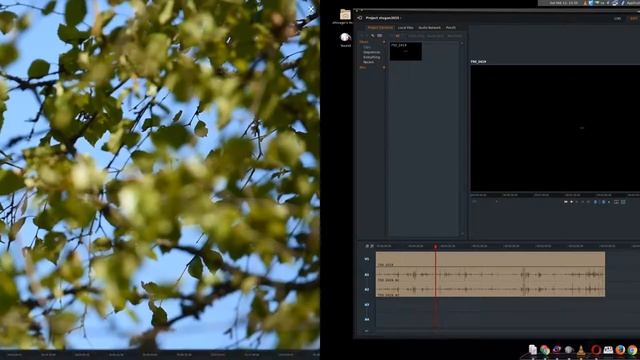
Task: Click the VLC cone icon in the system tray
Action: (x=585, y=3)
